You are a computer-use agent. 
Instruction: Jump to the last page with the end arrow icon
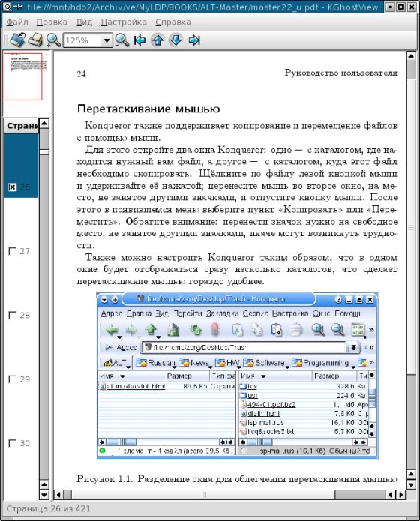point(194,40)
